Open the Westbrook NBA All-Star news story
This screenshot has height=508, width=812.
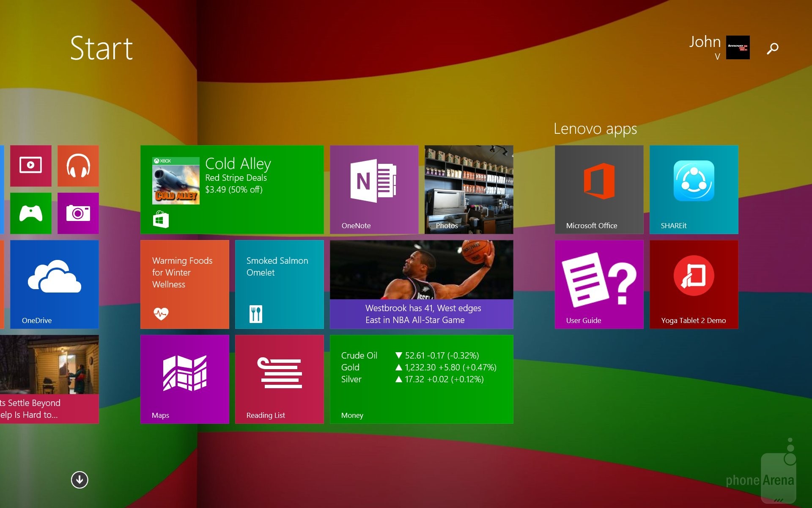(x=421, y=284)
